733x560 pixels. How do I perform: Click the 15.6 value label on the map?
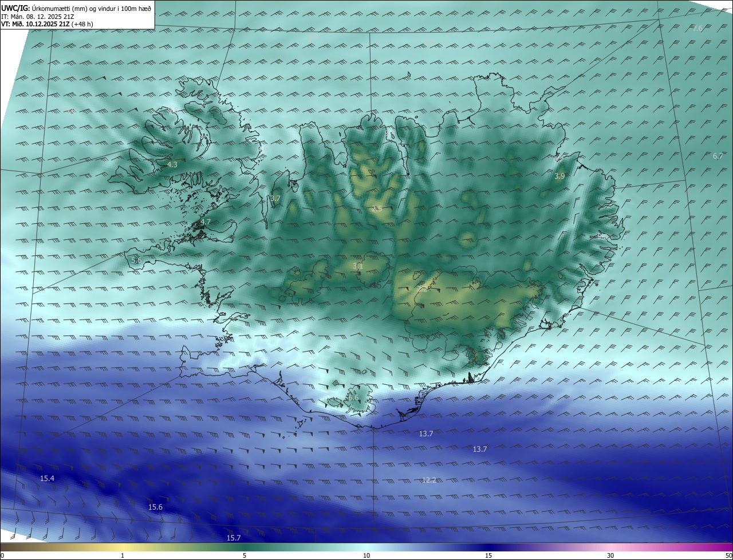point(155,507)
